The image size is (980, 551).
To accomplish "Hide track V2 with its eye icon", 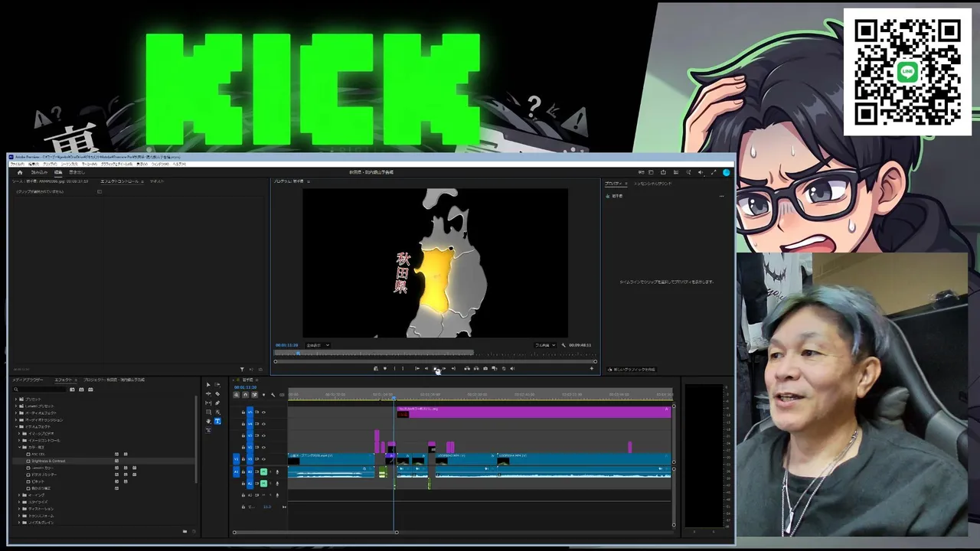I will click(x=263, y=447).
